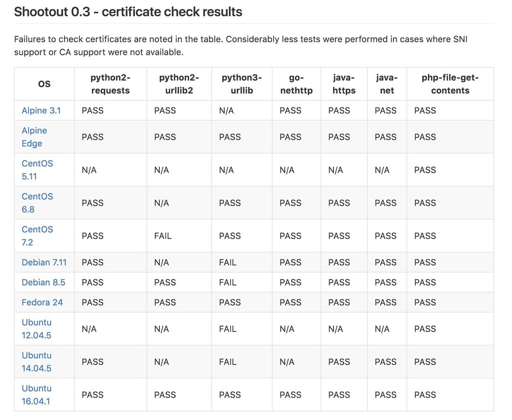
Task: Open the CentOS 5.11 link
Action: coord(37,170)
